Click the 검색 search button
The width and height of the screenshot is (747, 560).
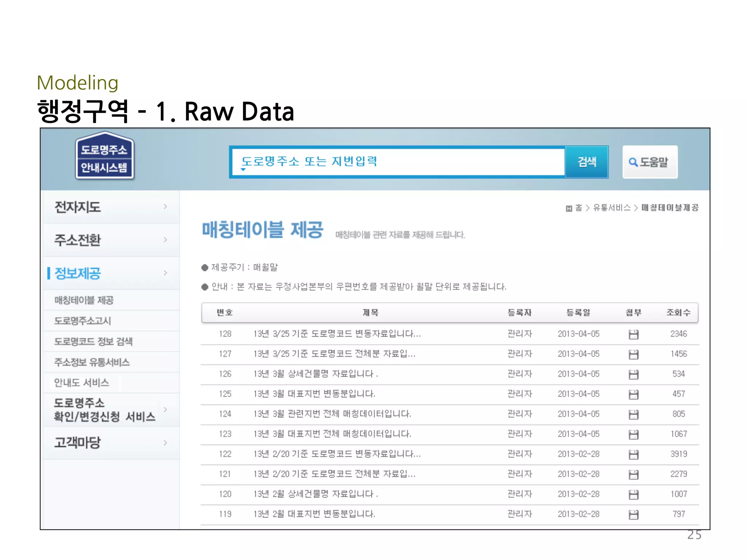587,162
